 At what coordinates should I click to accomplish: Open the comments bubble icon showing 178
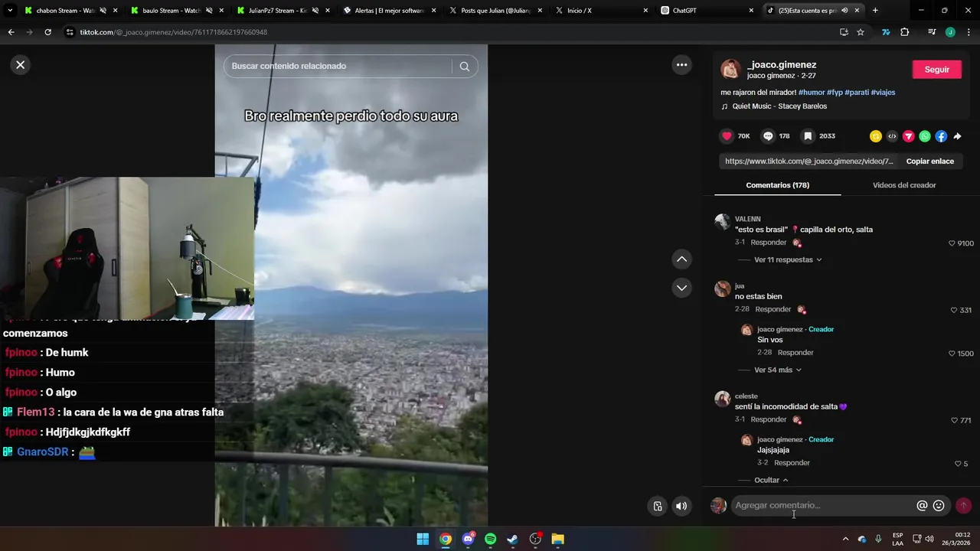point(768,136)
